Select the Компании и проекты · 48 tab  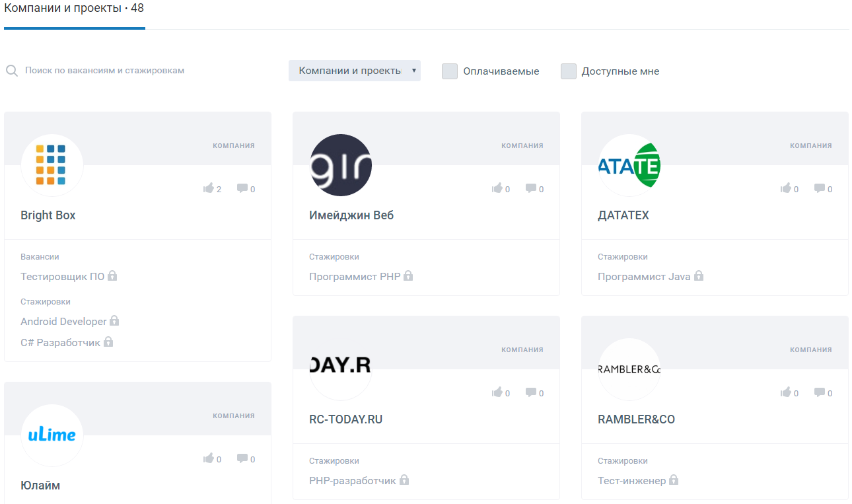74,9
